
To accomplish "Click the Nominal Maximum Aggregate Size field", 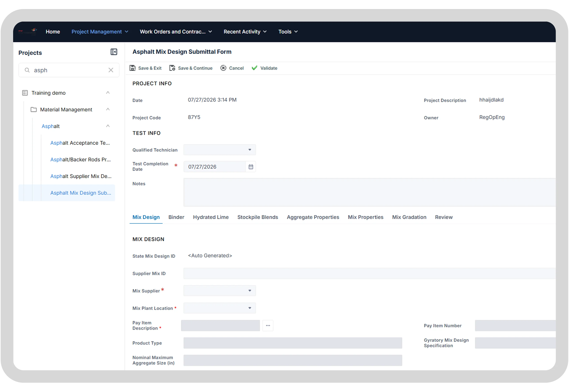I will (293, 361).
